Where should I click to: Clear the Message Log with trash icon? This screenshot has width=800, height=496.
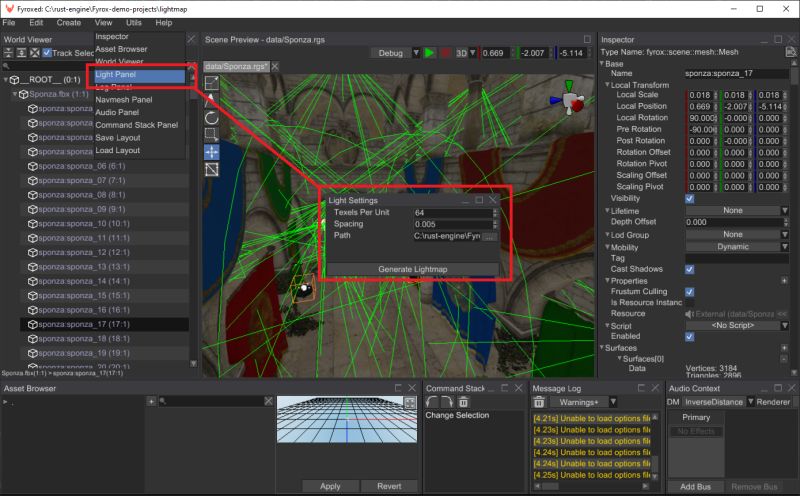point(539,402)
